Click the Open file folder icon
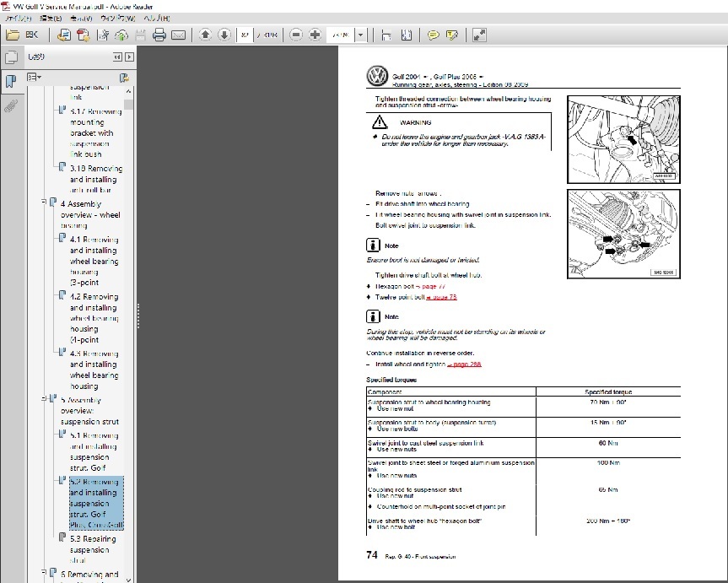728x583 pixels. click(x=13, y=35)
